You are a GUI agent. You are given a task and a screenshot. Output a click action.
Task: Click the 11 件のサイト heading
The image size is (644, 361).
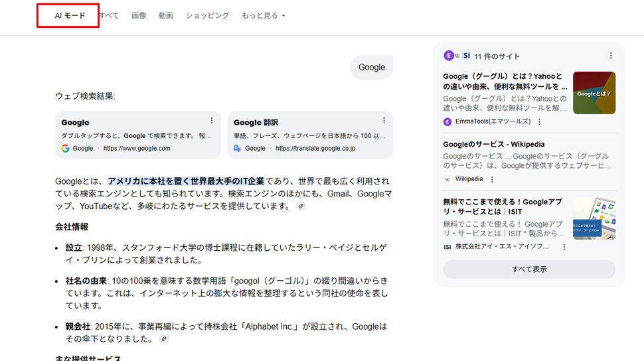point(497,56)
